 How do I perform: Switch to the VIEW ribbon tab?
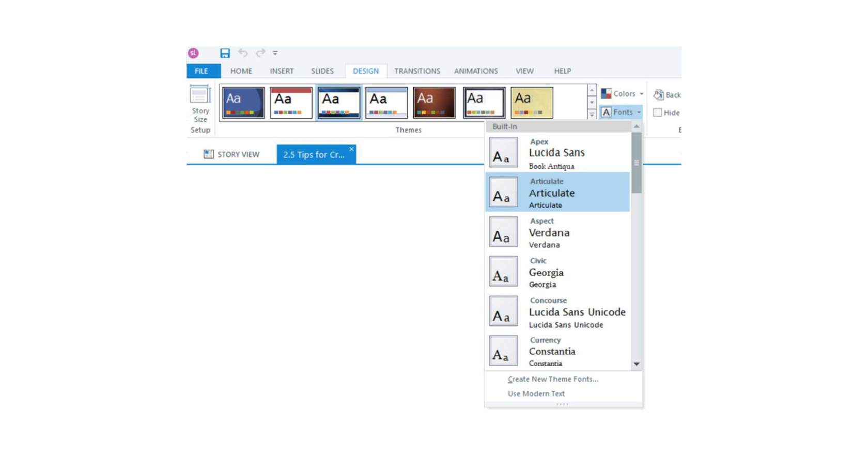(524, 71)
